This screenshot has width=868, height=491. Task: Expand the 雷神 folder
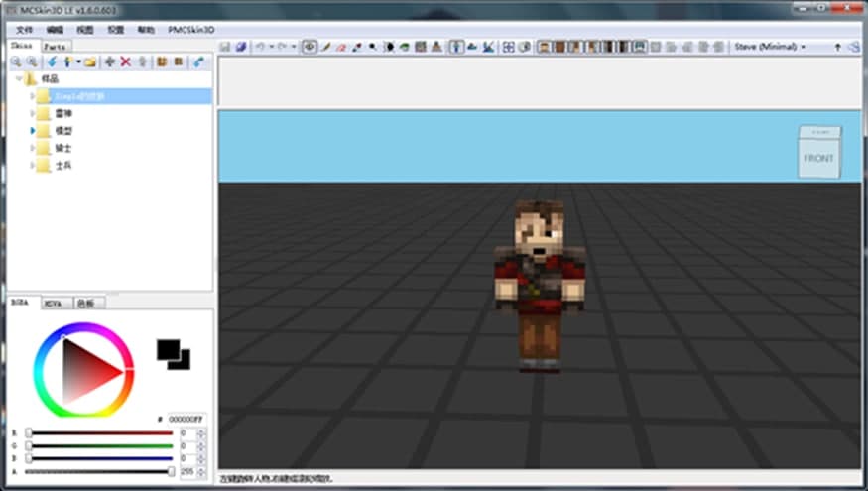(x=32, y=113)
